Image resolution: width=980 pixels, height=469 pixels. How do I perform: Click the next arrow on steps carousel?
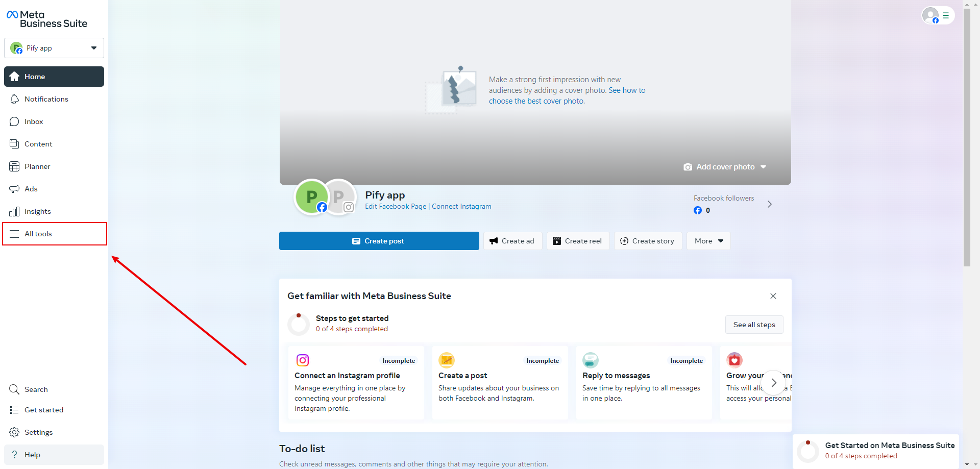(x=774, y=383)
